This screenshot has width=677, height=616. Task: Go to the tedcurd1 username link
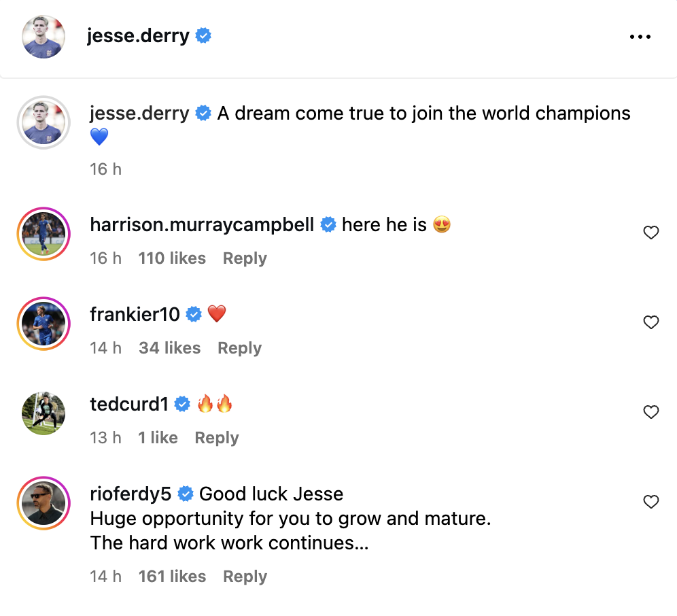(x=129, y=404)
